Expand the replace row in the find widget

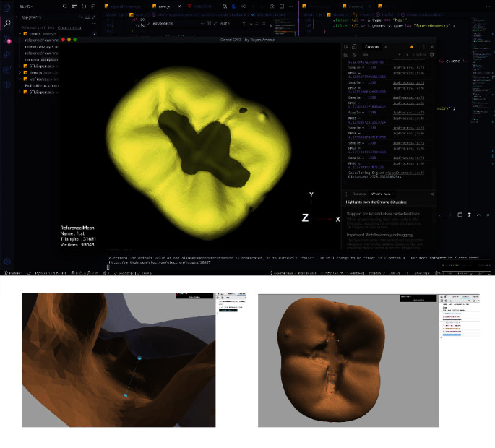pos(149,23)
